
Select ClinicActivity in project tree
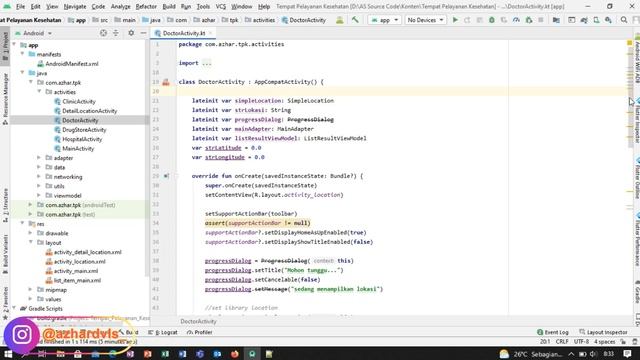point(79,101)
